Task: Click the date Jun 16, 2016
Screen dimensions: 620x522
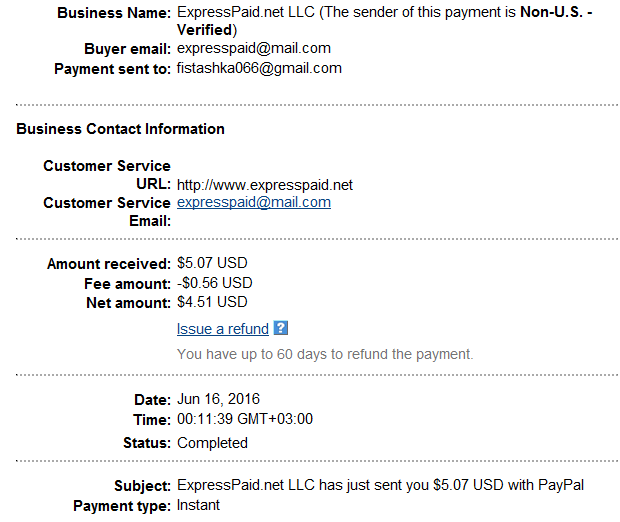Action: [x=218, y=399]
